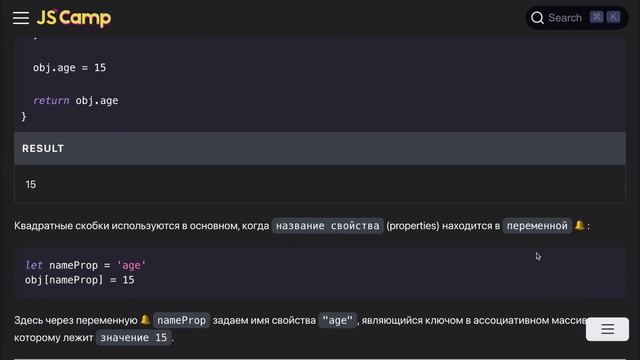640x360 pixels.
Task: Click the K shortcut key badge
Action: coord(613,17)
